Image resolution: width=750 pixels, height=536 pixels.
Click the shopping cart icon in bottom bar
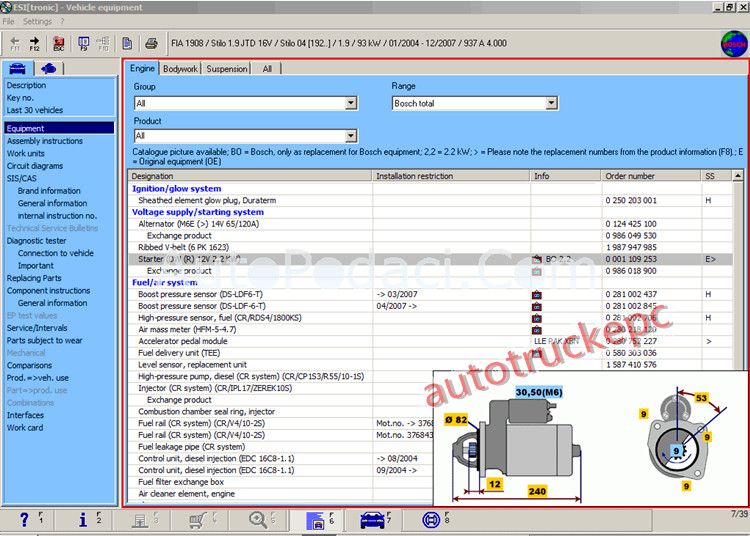pyautogui.click(x=198, y=520)
